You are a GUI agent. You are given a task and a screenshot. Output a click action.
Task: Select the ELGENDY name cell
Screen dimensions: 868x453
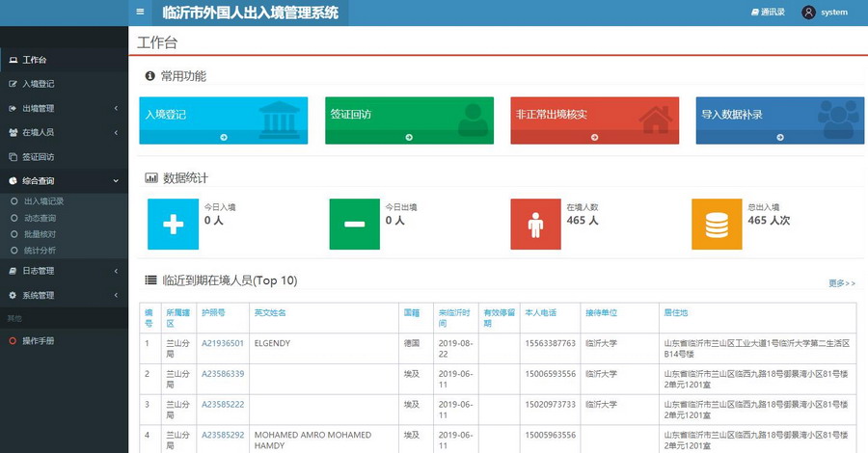point(324,349)
